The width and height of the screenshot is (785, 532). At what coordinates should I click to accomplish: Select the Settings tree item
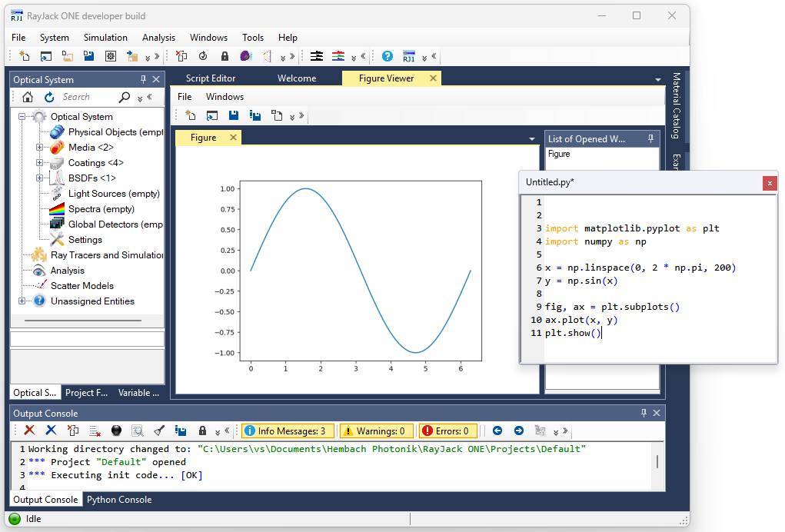pyautogui.click(x=85, y=240)
